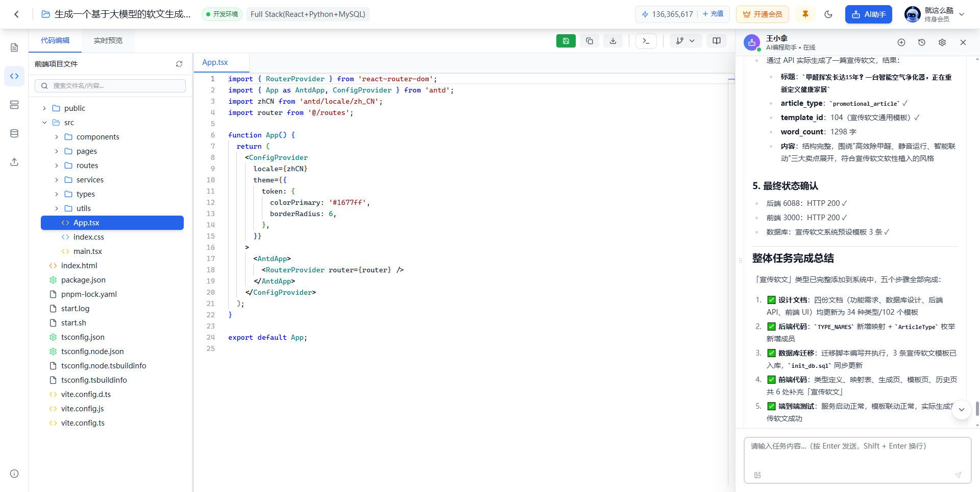Open package.json in the file tree
Screen dimensions: 980x492
coord(83,280)
